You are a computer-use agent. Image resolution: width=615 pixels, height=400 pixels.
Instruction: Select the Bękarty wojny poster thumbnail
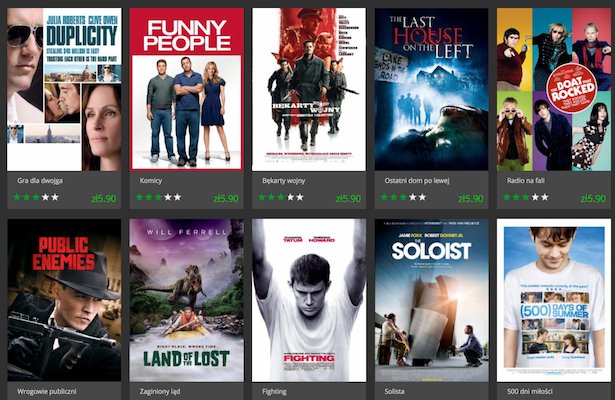[309, 89]
